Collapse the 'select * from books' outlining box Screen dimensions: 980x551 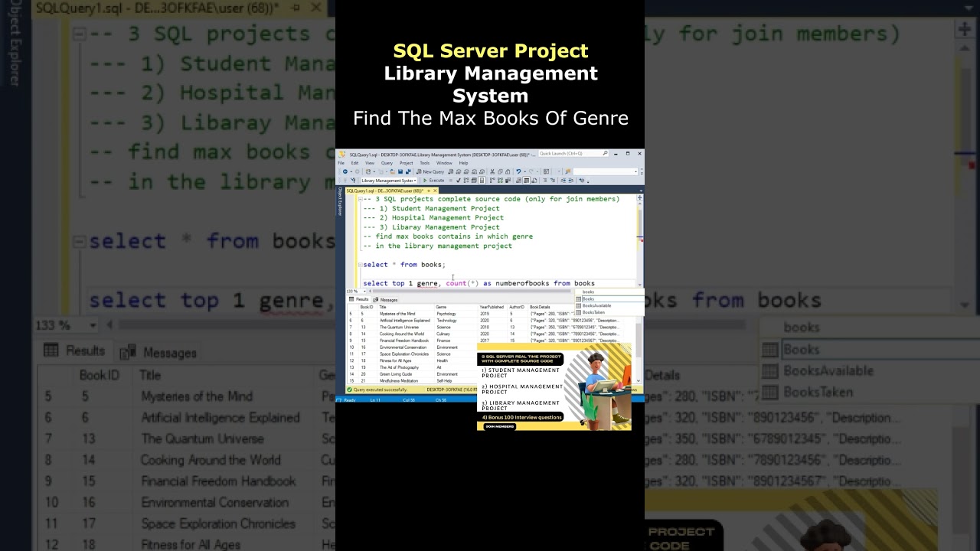click(360, 265)
